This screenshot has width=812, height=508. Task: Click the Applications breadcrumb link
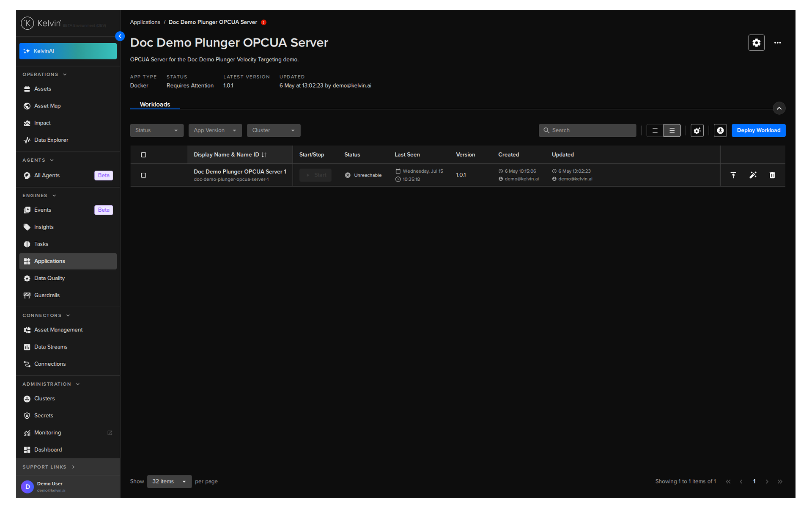pos(145,22)
